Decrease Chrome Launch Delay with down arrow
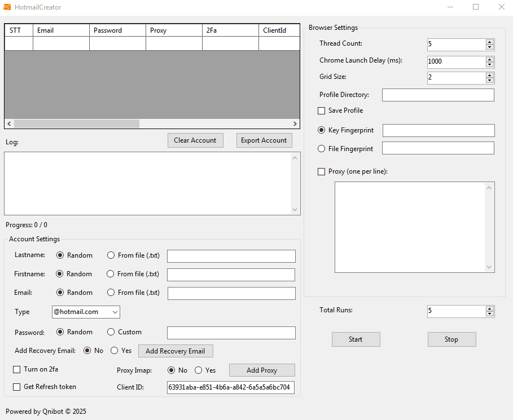The image size is (513, 420). (x=489, y=64)
